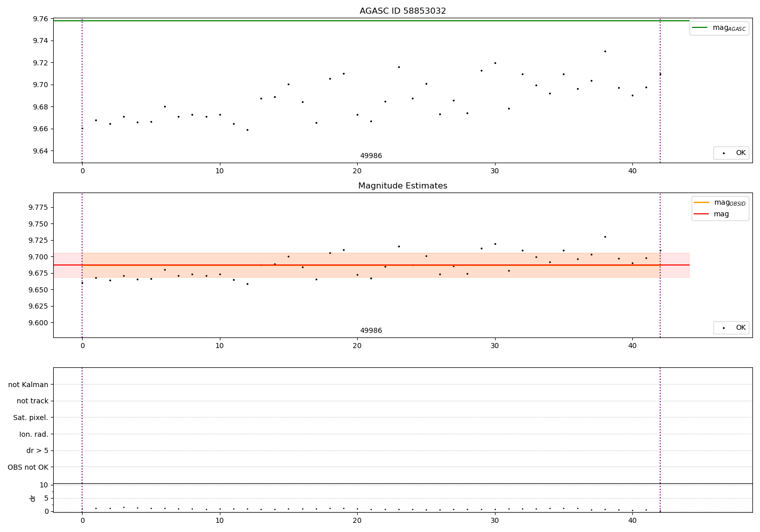This screenshot has height=532, width=760.
Task: Click the orange mag OBSID legend swatch
Action: coord(701,203)
